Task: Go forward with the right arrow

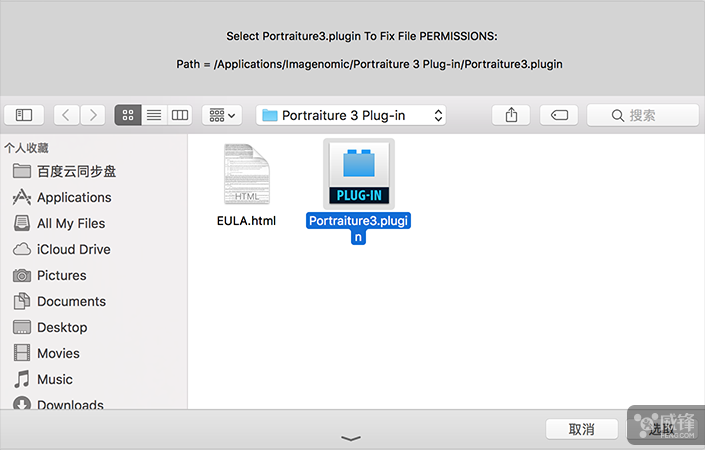Action: click(x=92, y=115)
